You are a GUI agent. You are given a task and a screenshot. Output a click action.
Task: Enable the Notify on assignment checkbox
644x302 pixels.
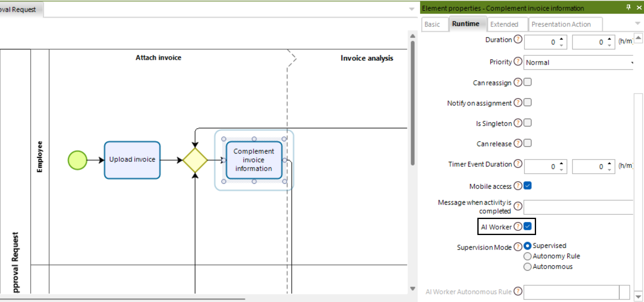pyautogui.click(x=528, y=102)
